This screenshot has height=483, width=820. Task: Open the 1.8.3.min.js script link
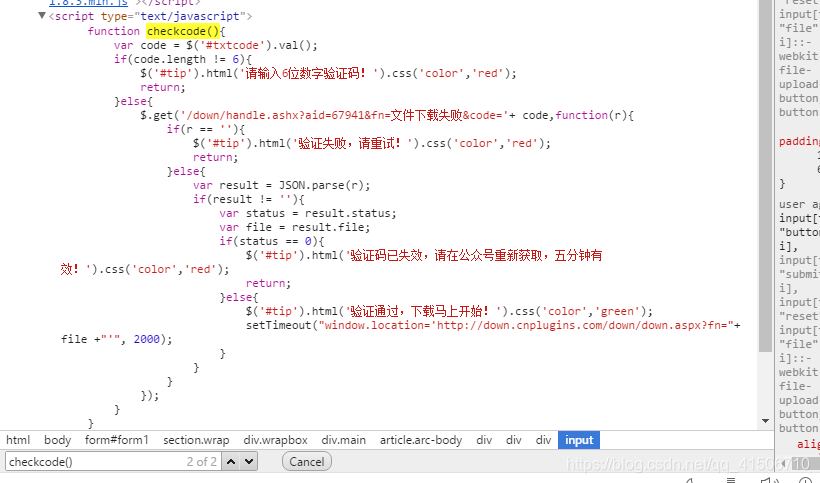88,3
